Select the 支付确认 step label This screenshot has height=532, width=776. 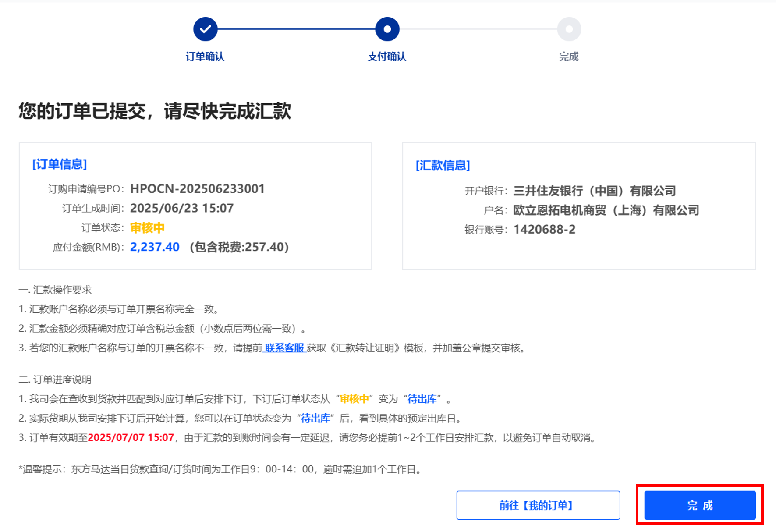point(387,57)
